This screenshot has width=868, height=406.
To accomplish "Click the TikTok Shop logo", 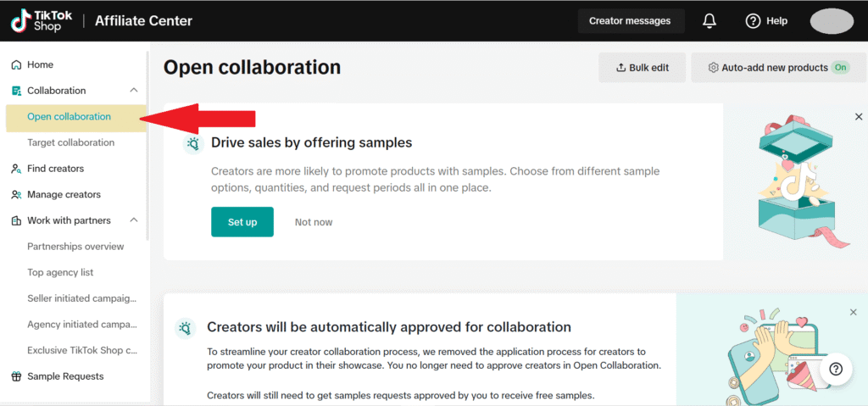I will click(40, 20).
